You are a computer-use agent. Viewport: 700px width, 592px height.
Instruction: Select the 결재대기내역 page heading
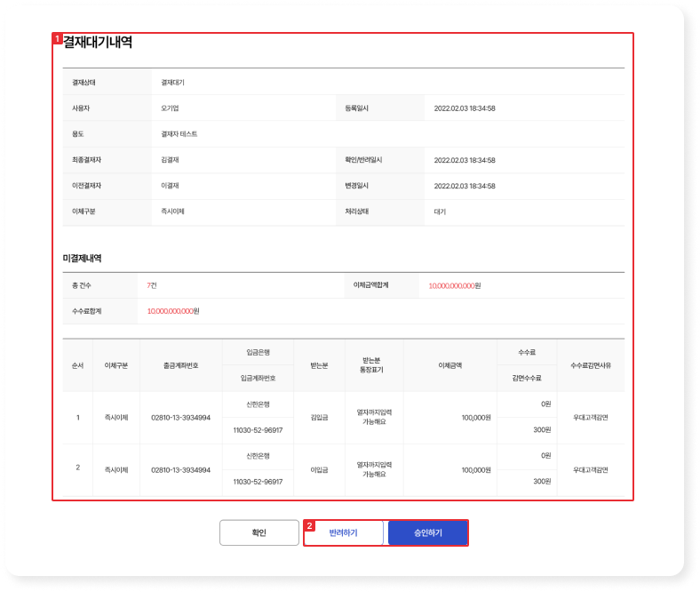(x=98, y=42)
